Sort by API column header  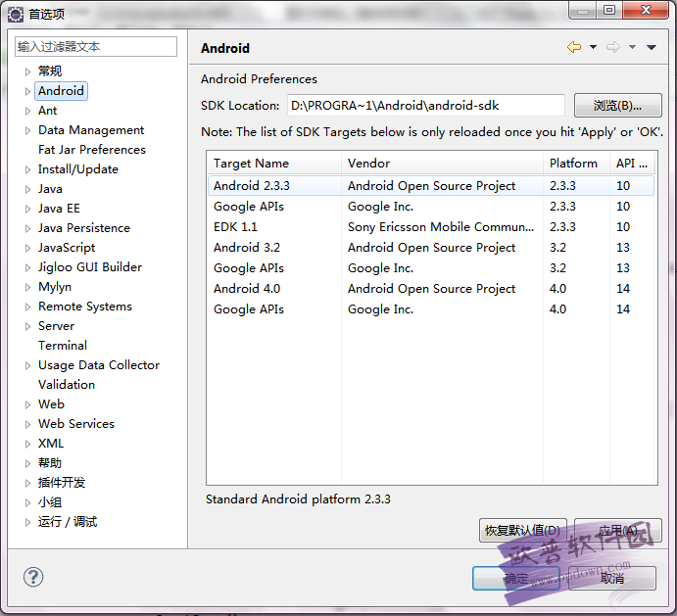632,164
